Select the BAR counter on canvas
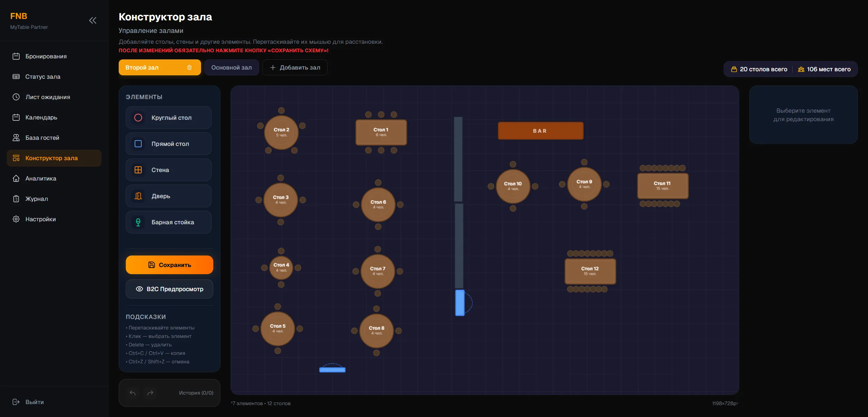 (540, 131)
